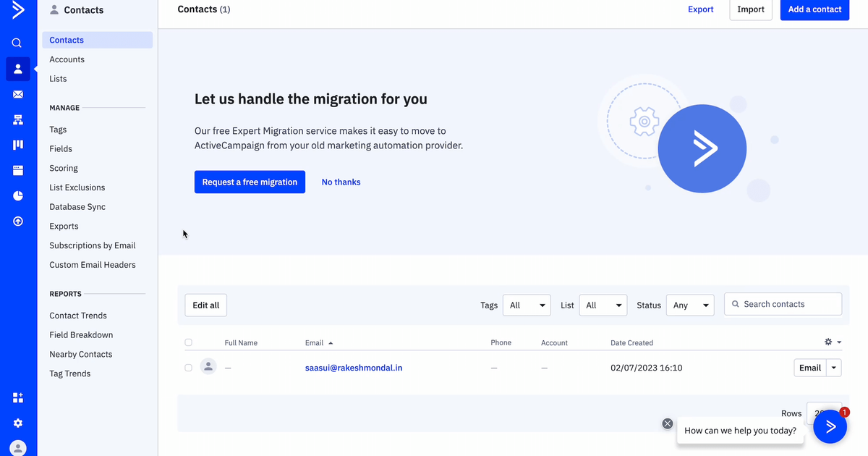Dismiss banner with No thanks

click(x=341, y=182)
